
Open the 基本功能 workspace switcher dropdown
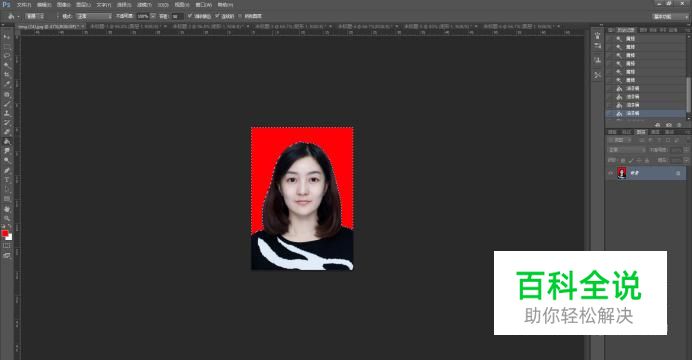[x=670, y=16]
